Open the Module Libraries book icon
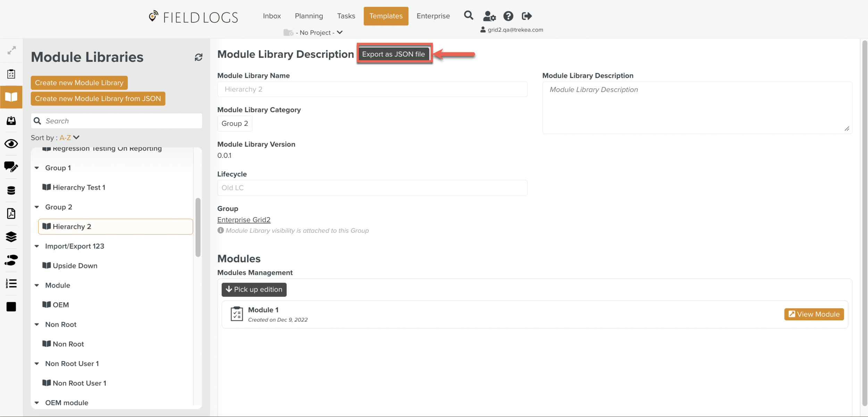The image size is (868, 417). pyautogui.click(x=11, y=97)
